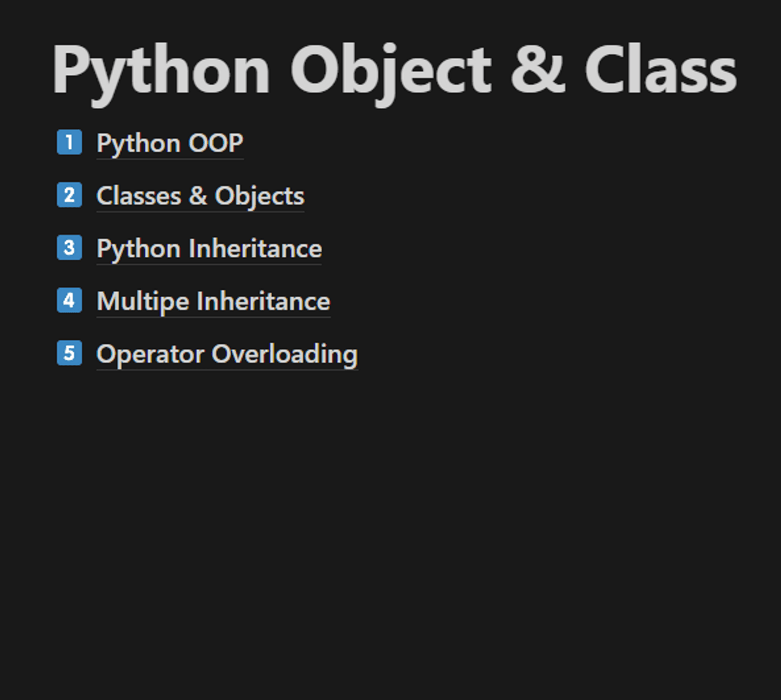Click the word Object in the page title
This screenshot has width=781, height=700.
(390, 70)
